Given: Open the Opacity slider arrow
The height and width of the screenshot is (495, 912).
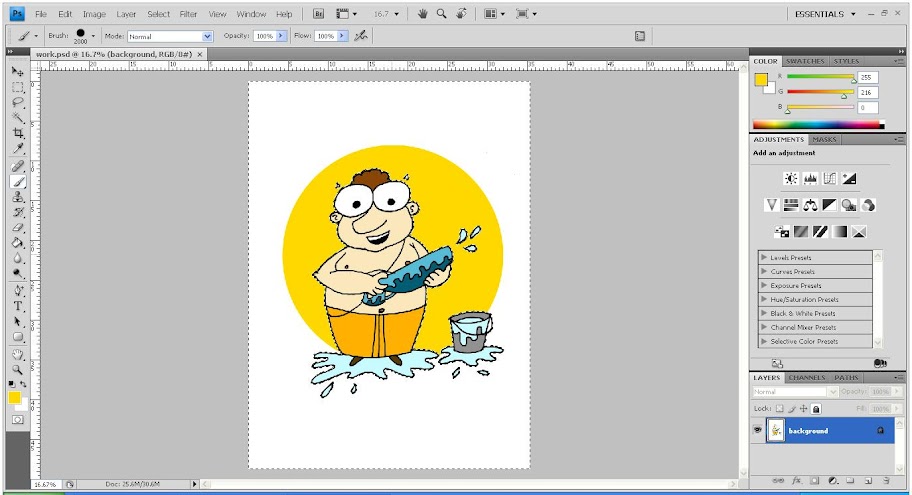Looking at the screenshot, I should click(281, 36).
